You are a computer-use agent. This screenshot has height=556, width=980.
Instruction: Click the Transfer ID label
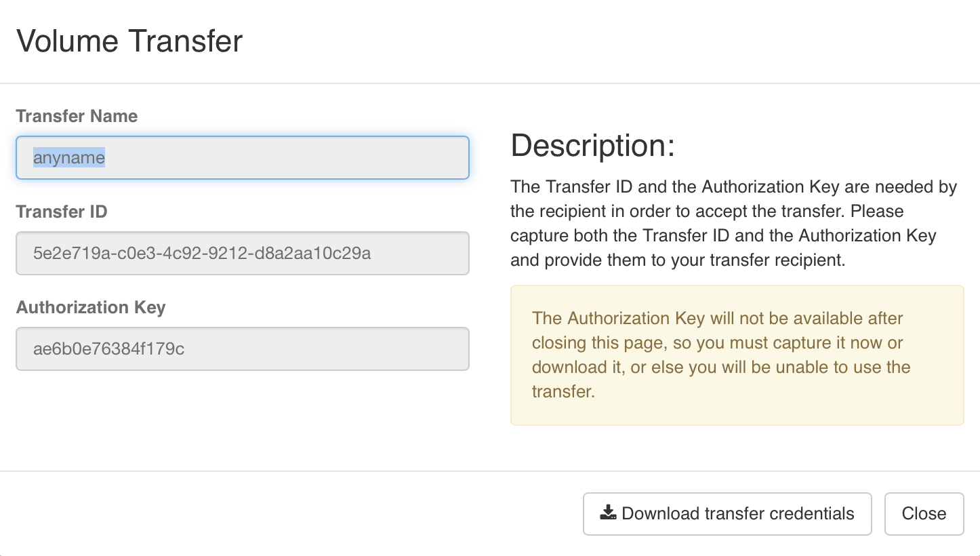point(62,212)
